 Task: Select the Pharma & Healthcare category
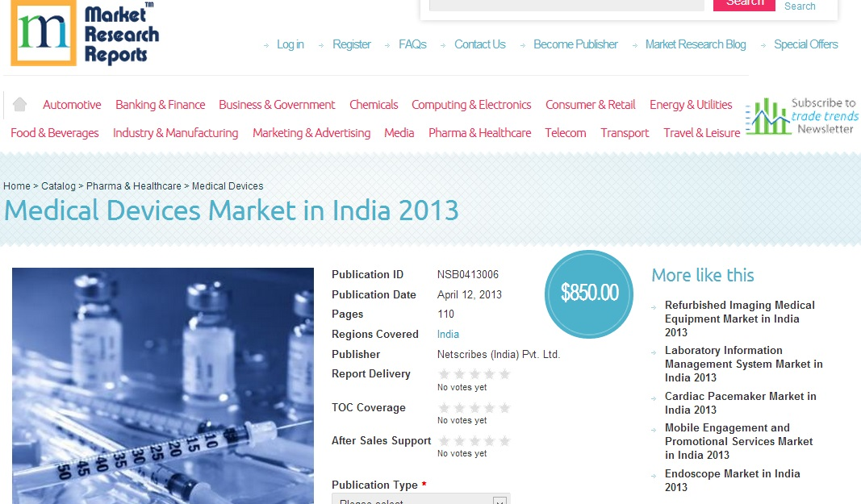coord(480,133)
